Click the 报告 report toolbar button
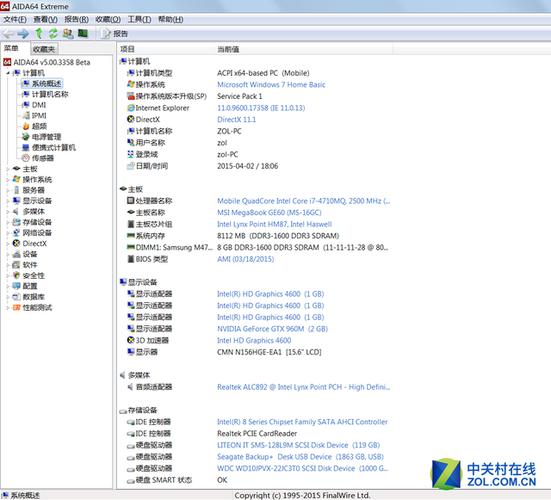This screenshot has width=551, height=500. click(115, 34)
